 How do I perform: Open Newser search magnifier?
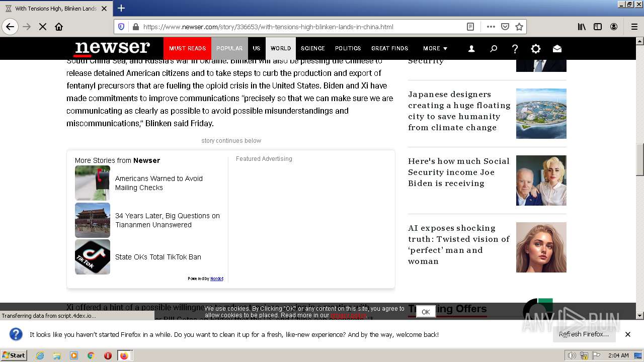[x=494, y=49]
